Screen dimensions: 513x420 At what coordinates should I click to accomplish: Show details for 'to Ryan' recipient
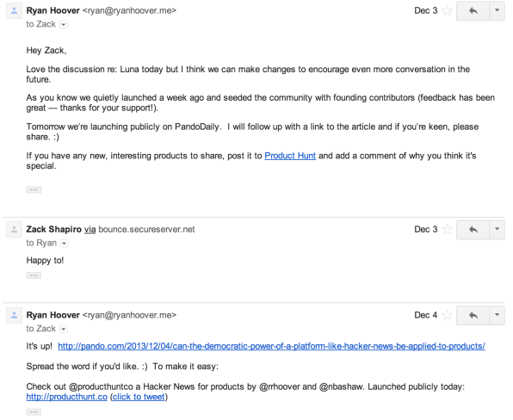(x=65, y=244)
